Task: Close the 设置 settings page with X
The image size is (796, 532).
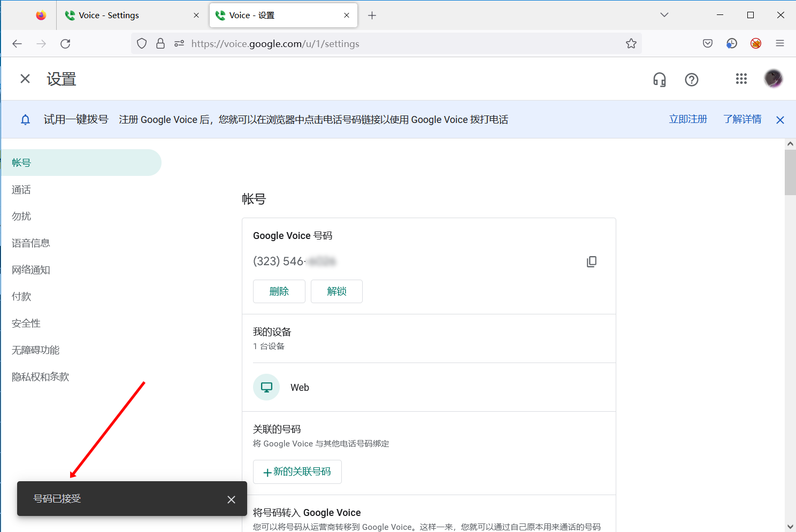Action: pyautogui.click(x=25, y=79)
